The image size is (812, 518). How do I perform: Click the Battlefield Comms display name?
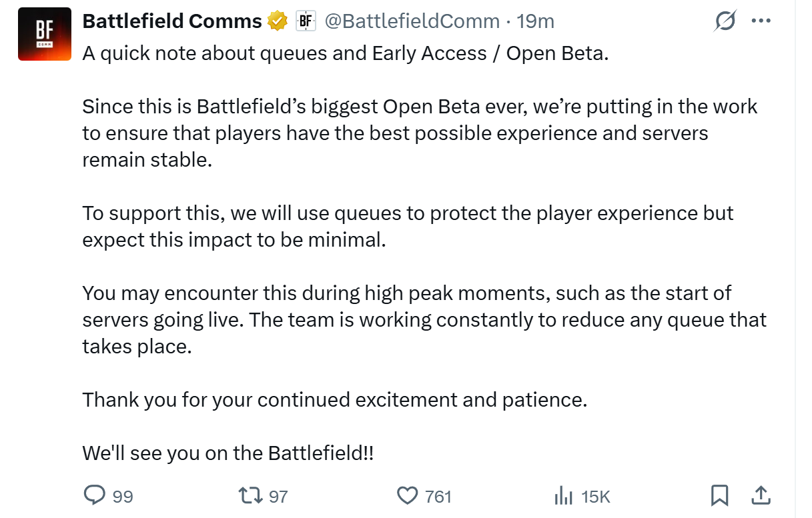[172, 21]
